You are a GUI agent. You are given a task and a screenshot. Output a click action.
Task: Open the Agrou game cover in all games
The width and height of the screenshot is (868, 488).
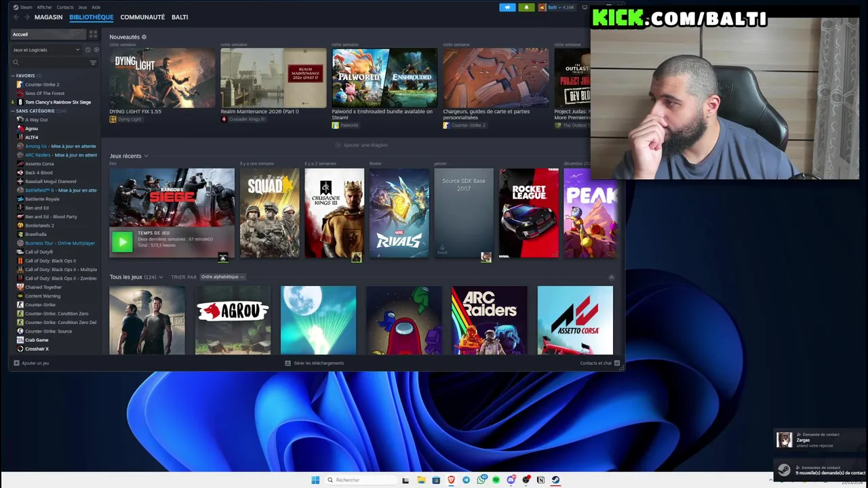[233, 320]
